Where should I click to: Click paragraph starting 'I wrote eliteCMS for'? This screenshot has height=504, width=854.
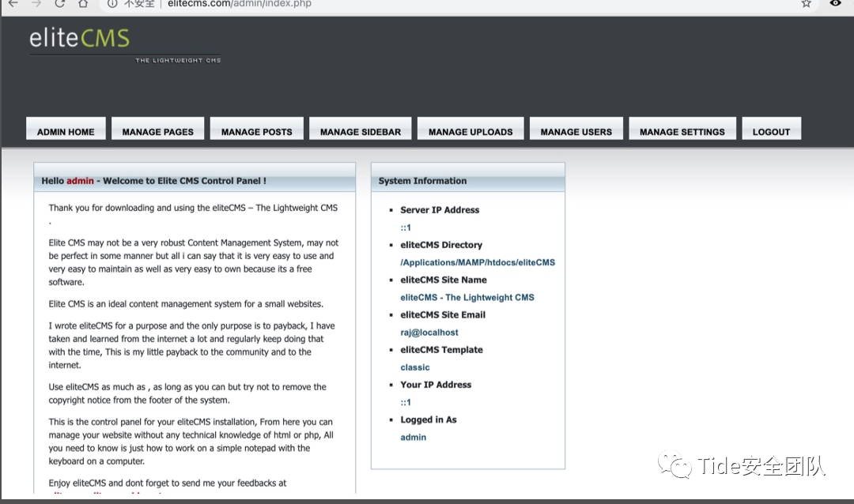(191, 345)
